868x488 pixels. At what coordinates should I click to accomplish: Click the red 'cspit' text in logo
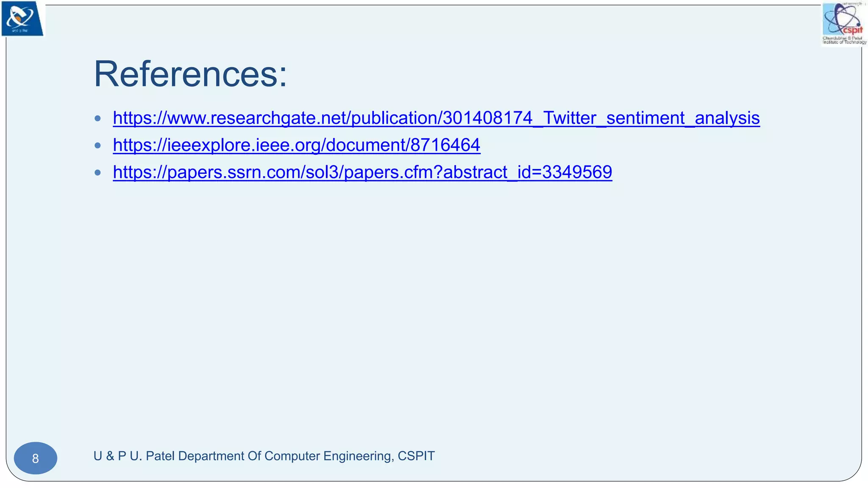pyautogui.click(x=853, y=30)
